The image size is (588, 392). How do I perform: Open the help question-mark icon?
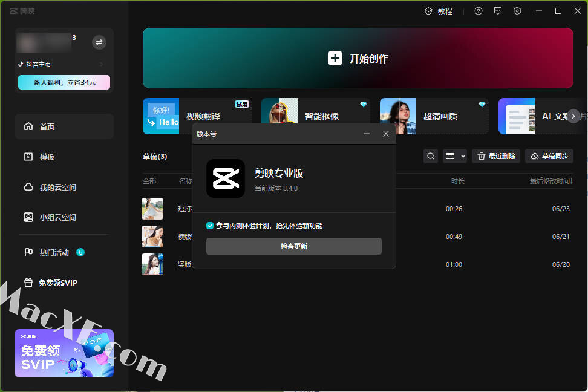479,11
